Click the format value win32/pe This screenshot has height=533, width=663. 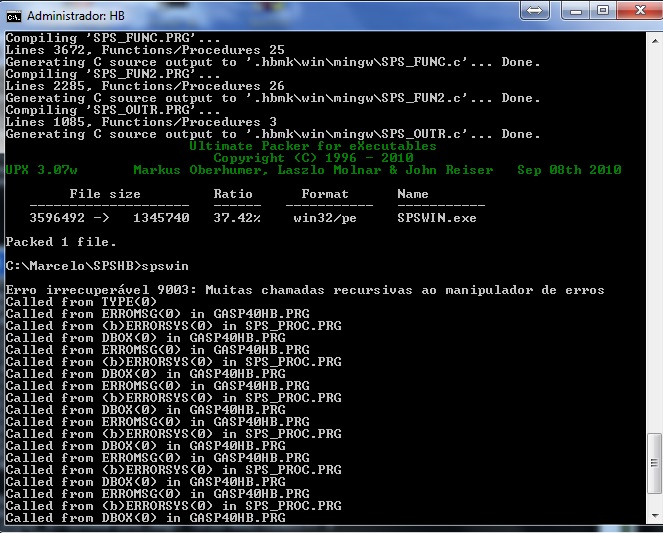(325, 218)
